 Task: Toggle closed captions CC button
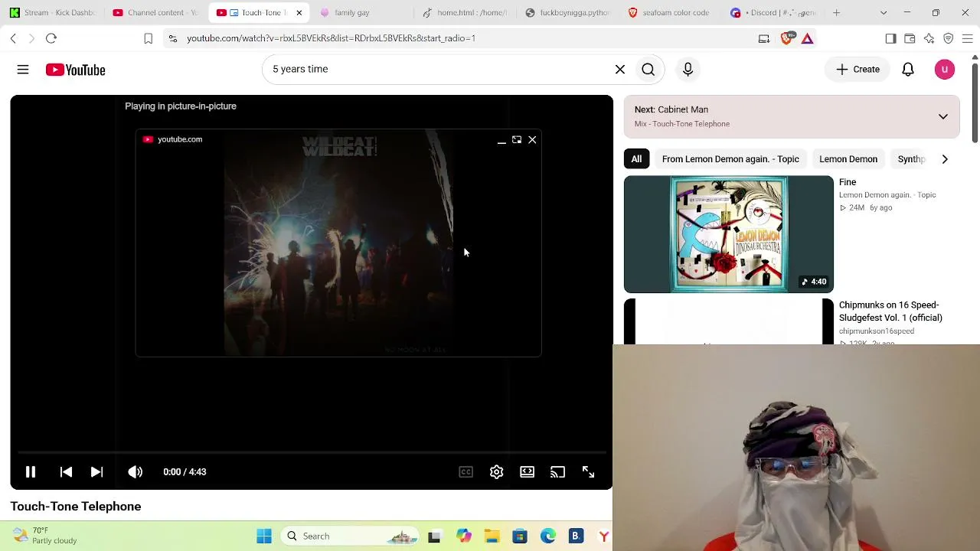(465, 472)
